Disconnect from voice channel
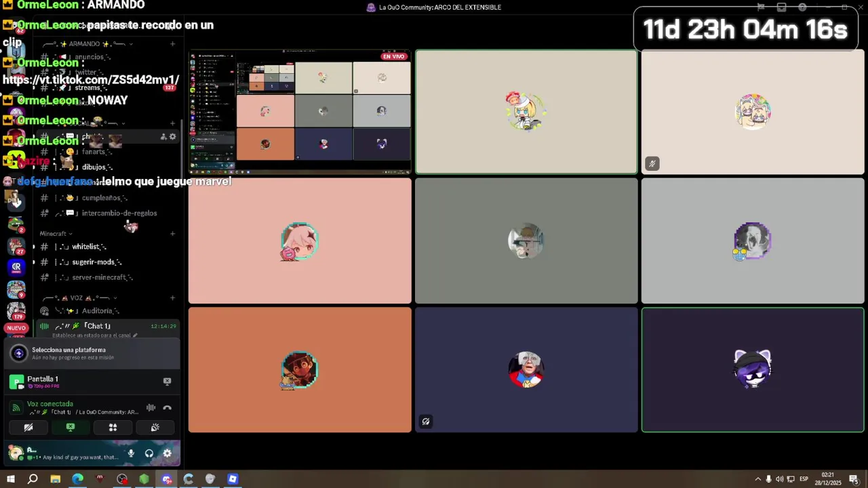This screenshot has height=488, width=868. pos(167,407)
